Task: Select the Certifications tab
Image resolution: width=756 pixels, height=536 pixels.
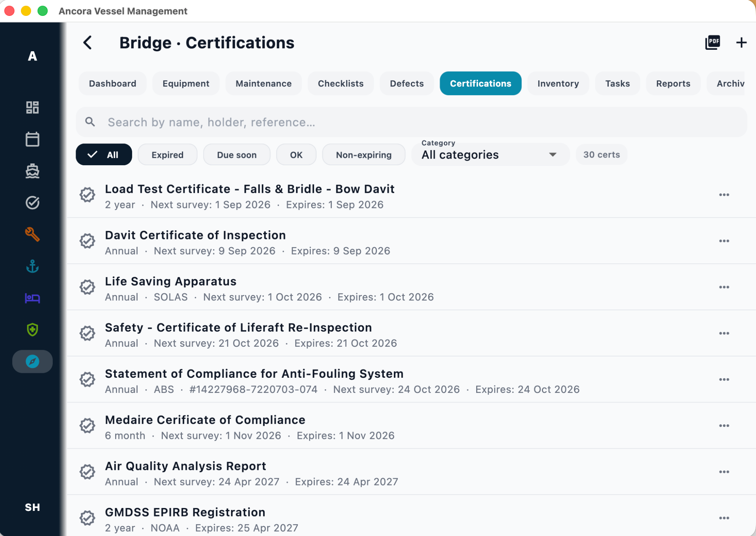Action: pyautogui.click(x=480, y=83)
